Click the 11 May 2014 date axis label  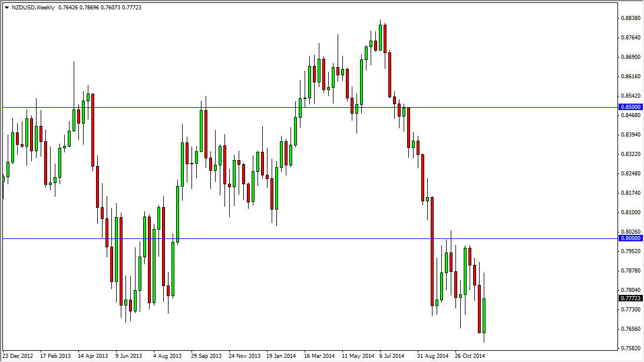tap(357, 357)
